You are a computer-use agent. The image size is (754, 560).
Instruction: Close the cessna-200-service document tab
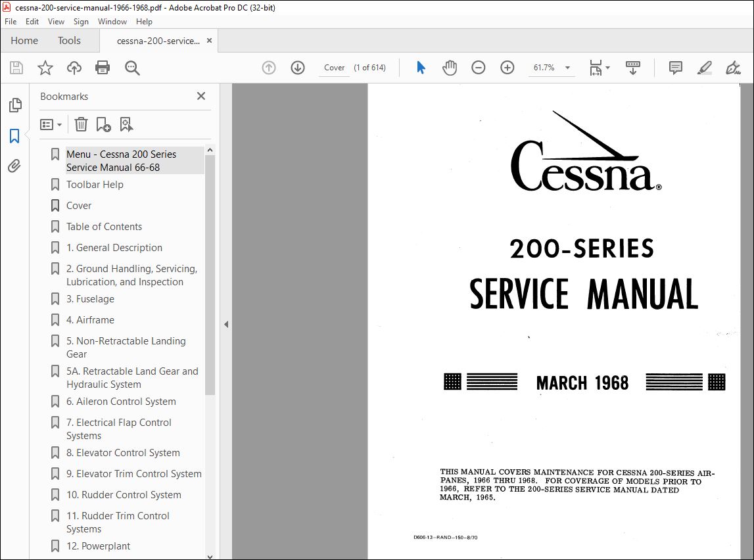(209, 41)
